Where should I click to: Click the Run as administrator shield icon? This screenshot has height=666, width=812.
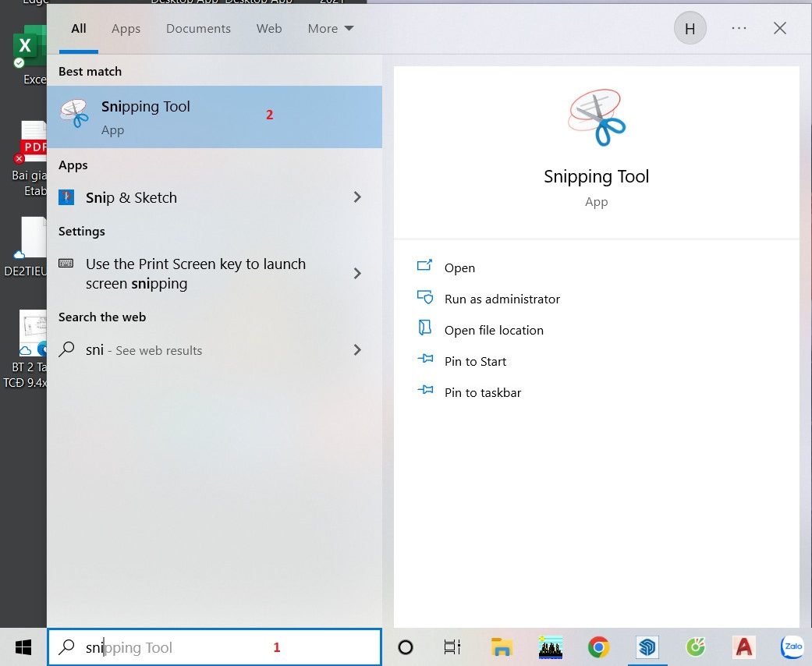(424, 297)
